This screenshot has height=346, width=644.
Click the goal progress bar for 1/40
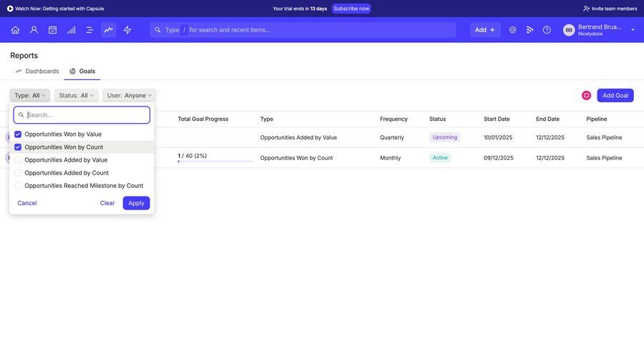pyautogui.click(x=215, y=161)
